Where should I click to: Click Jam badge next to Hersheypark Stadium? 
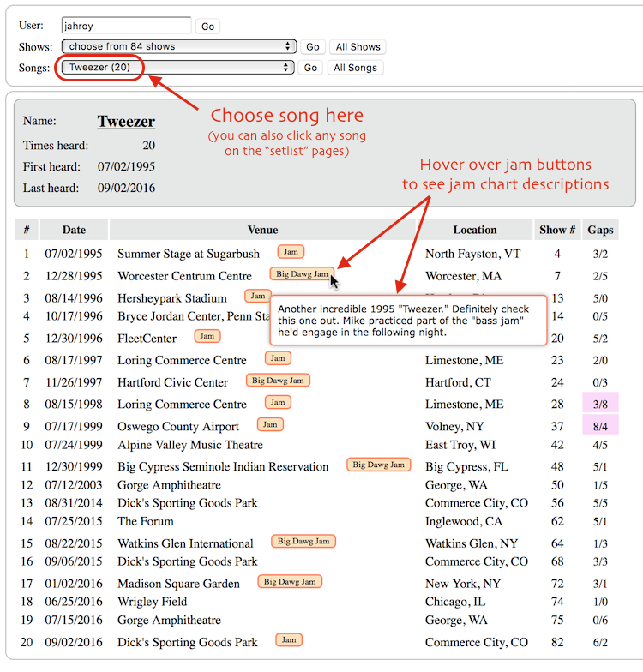257,296
